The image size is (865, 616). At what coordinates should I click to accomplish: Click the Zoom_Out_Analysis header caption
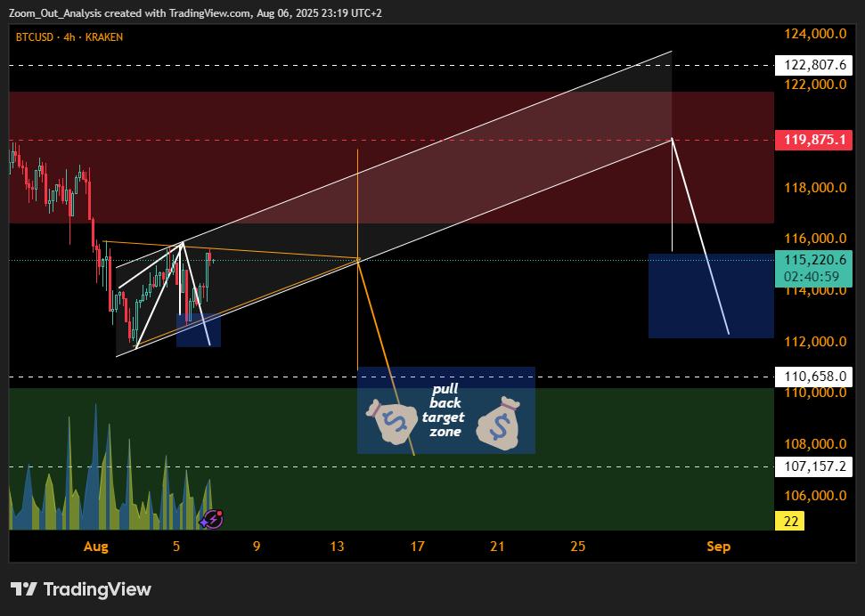[195, 12]
